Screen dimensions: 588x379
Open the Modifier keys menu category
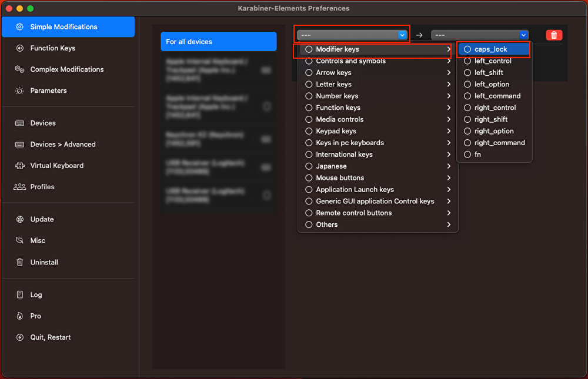coord(377,49)
